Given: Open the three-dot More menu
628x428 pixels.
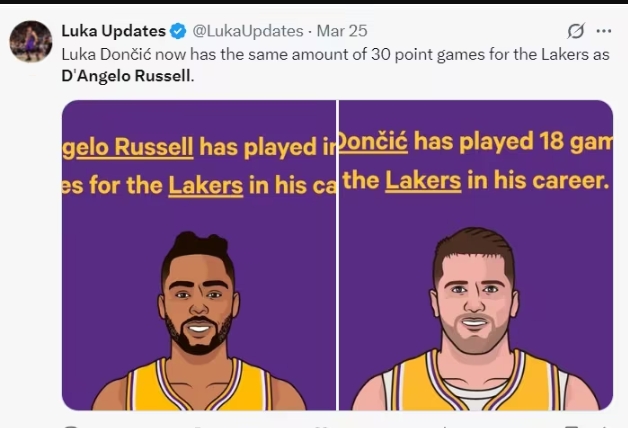Looking at the screenshot, I should coord(603,31).
